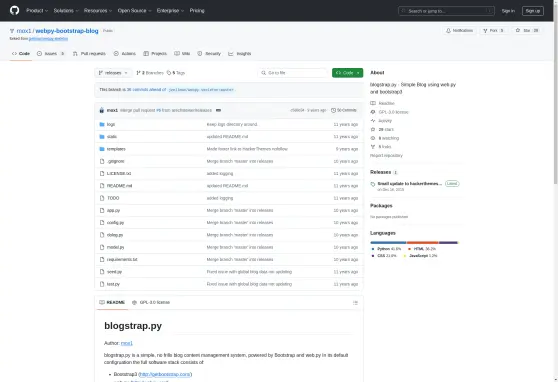Open the templates folder
The image size is (558, 382).
click(116, 149)
